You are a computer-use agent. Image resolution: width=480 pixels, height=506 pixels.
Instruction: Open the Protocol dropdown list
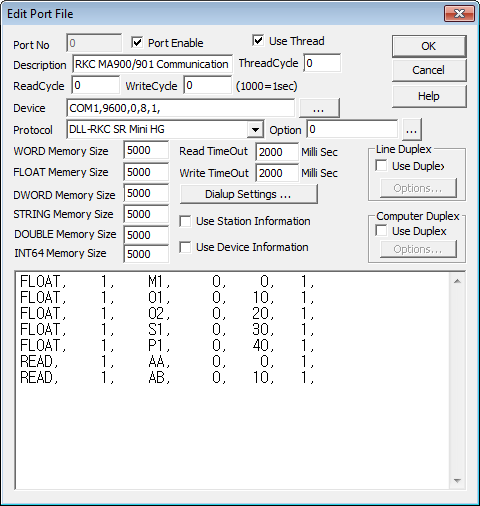(255, 129)
